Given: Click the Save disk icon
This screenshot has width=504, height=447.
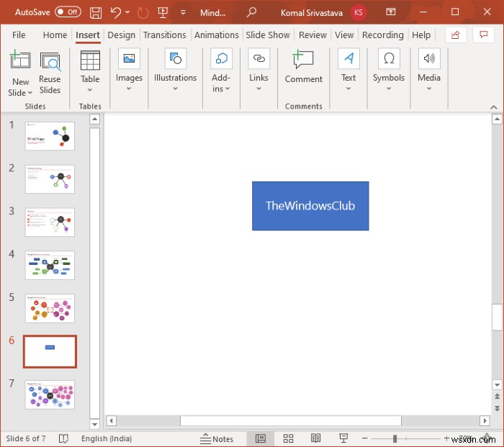Looking at the screenshot, I should point(96,12).
